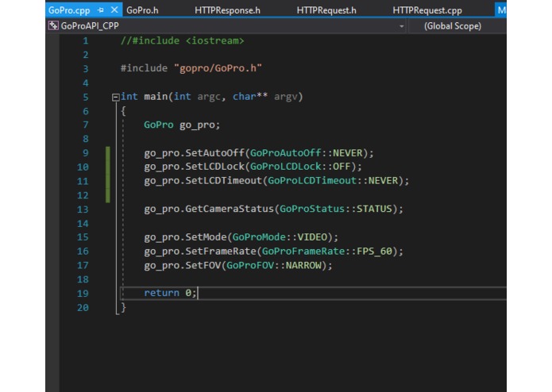Image resolution: width=552 pixels, height=392 pixels.
Task: Click the return 0 statement
Action: coord(170,293)
